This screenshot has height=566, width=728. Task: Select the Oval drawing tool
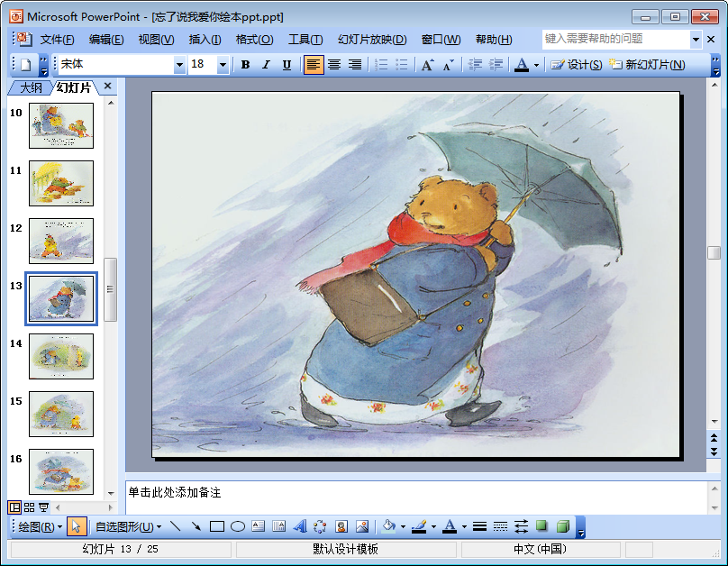[x=238, y=526]
